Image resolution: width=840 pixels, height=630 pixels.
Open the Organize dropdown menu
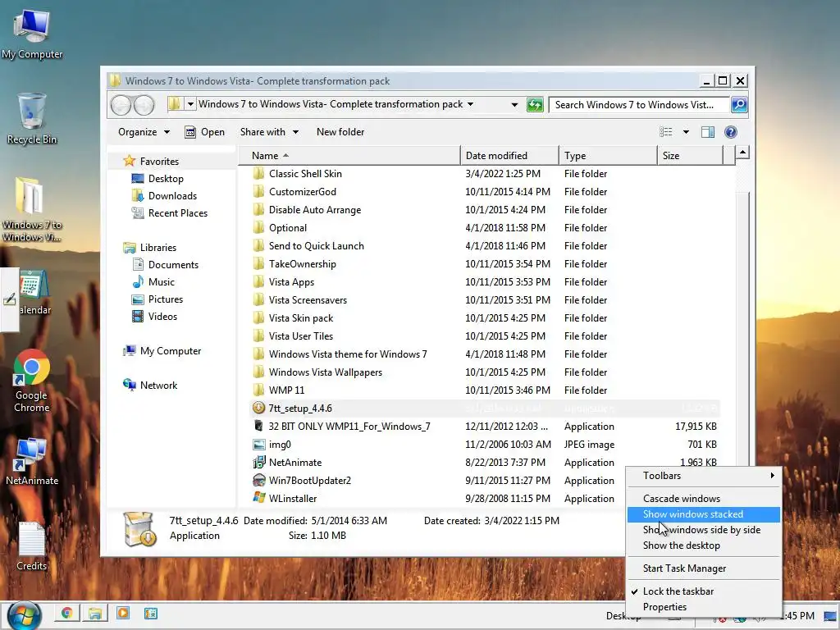pyautogui.click(x=144, y=132)
